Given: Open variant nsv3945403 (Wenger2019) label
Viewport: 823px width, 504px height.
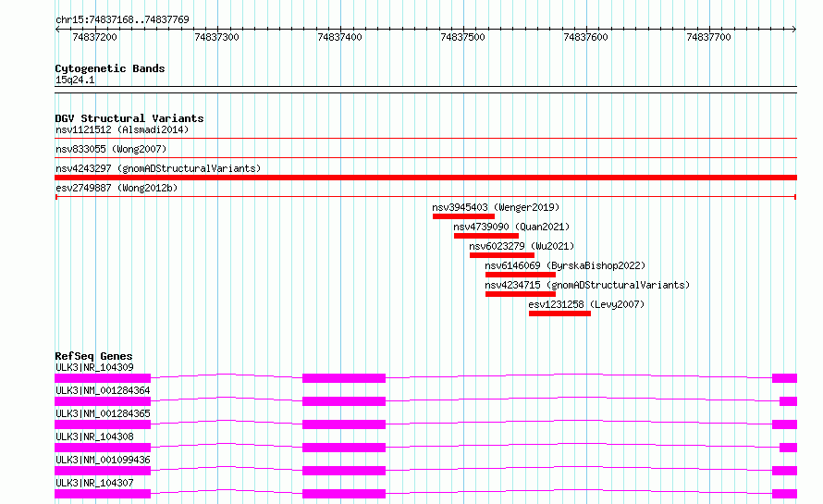Looking at the screenshot, I should pos(496,207).
